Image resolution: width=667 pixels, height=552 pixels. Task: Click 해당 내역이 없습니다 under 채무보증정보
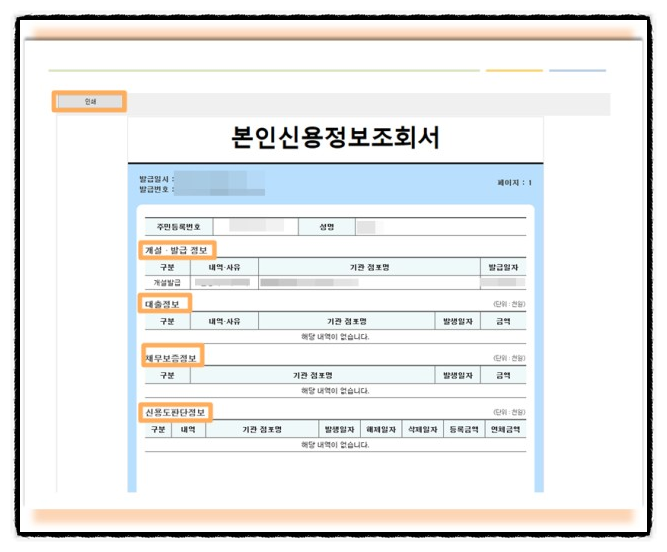(335, 390)
